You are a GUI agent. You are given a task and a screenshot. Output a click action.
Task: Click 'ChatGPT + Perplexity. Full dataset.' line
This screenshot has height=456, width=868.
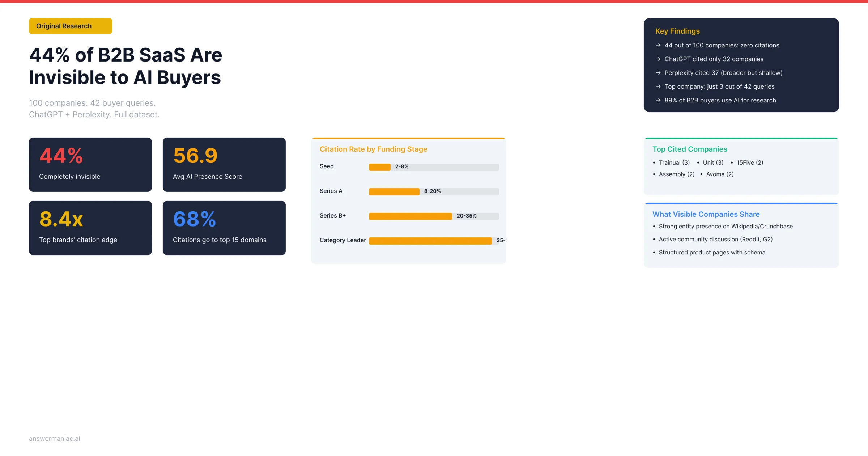pyautogui.click(x=94, y=114)
